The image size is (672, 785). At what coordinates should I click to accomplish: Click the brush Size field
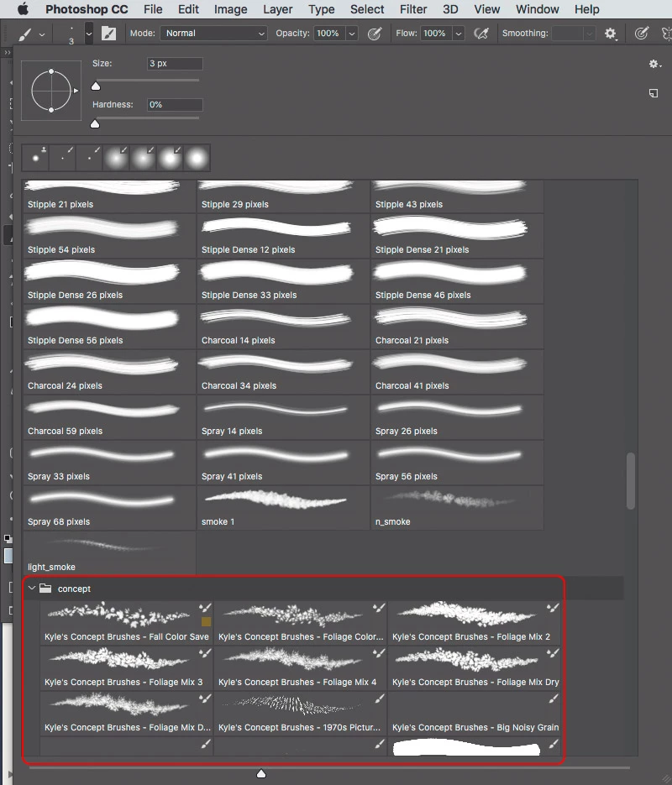point(175,64)
